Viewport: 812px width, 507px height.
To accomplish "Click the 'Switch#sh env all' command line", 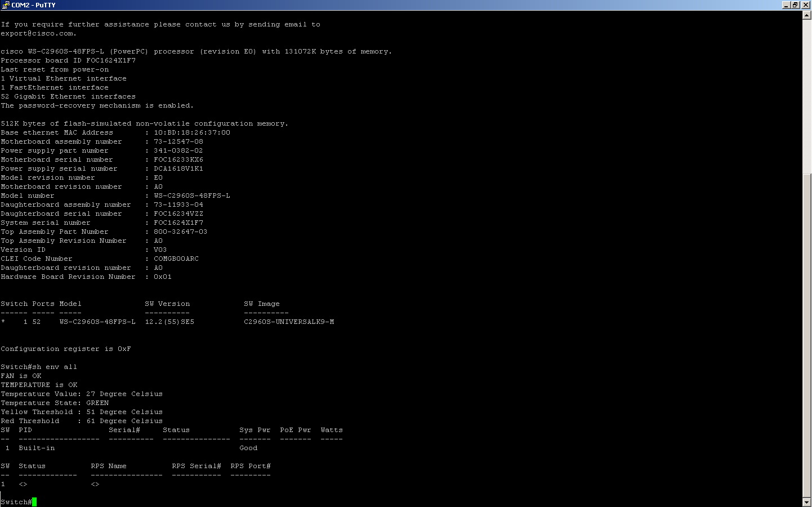I will (x=39, y=367).
